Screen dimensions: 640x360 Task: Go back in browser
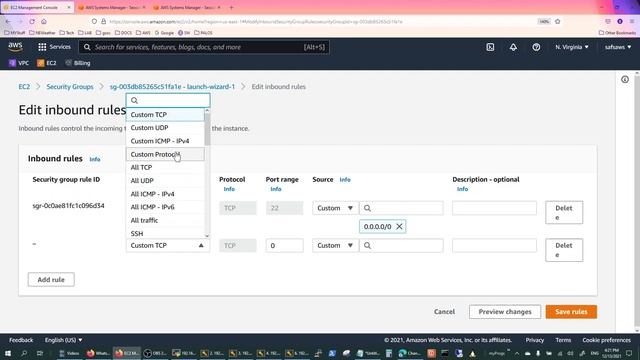tap(9, 21)
